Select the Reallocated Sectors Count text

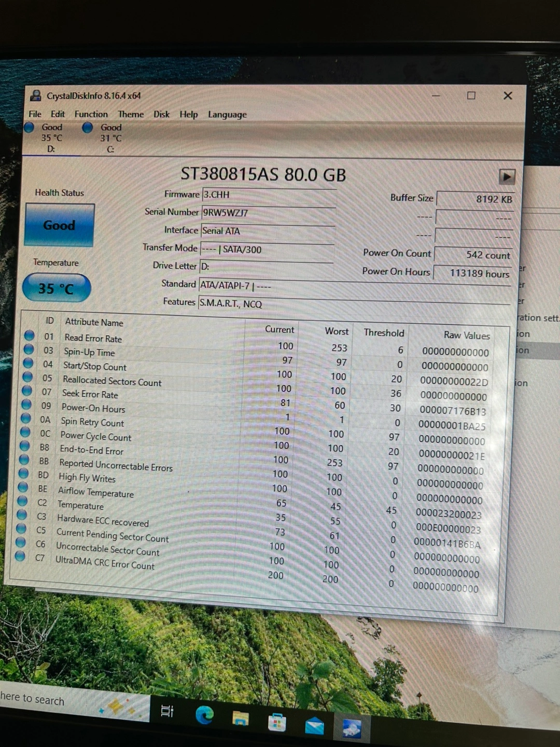[112, 381]
